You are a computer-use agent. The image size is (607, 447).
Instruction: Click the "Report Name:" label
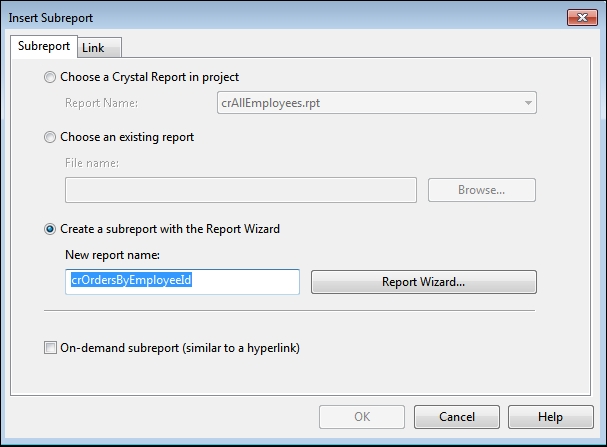tap(101, 102)
